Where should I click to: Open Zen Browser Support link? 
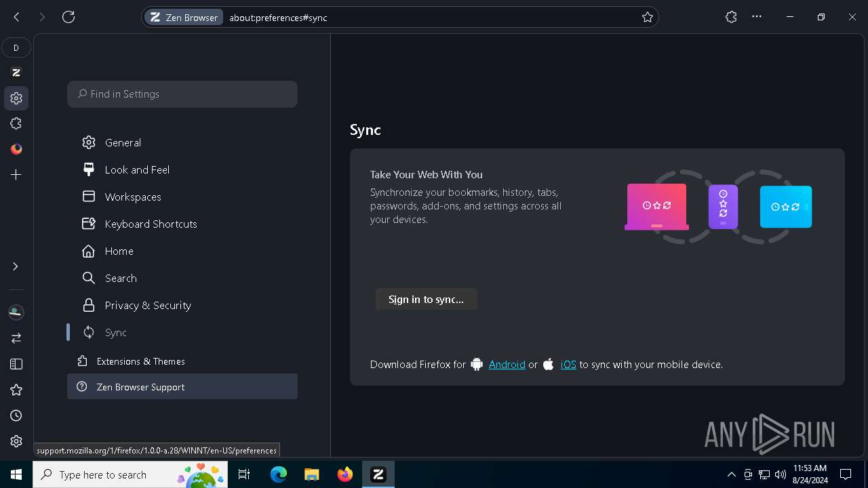[x=182, y=387]
